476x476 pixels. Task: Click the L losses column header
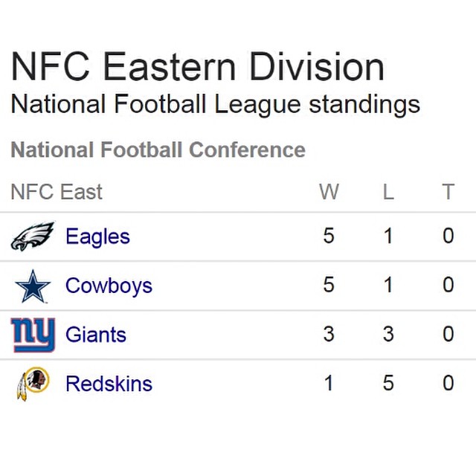(388, 192)
